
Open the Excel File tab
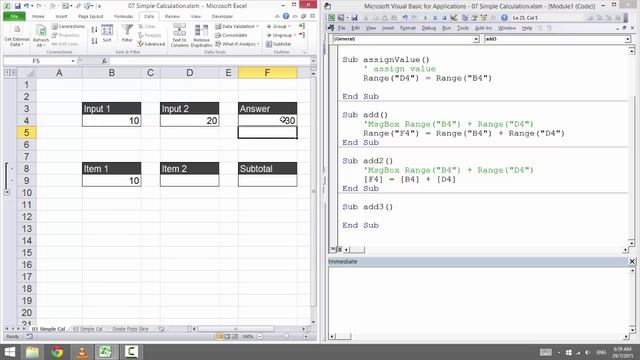(x=14, y=16)
